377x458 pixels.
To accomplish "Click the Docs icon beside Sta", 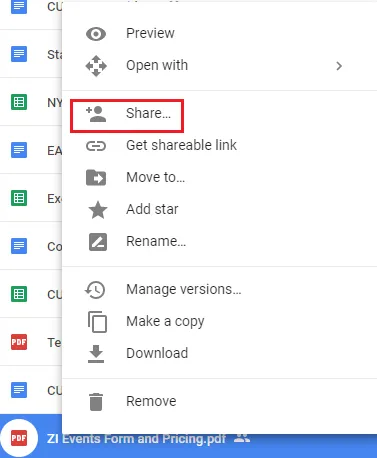I will tap(19, 54).
